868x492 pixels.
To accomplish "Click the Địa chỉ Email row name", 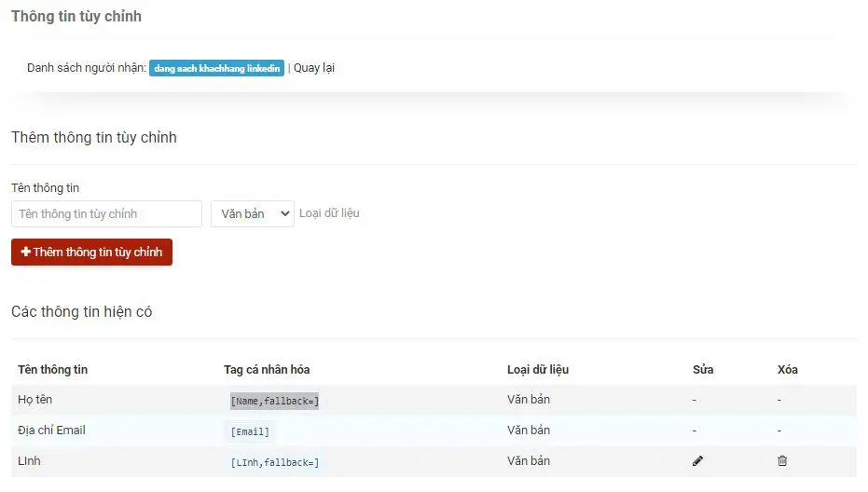I will click(51, 430).
